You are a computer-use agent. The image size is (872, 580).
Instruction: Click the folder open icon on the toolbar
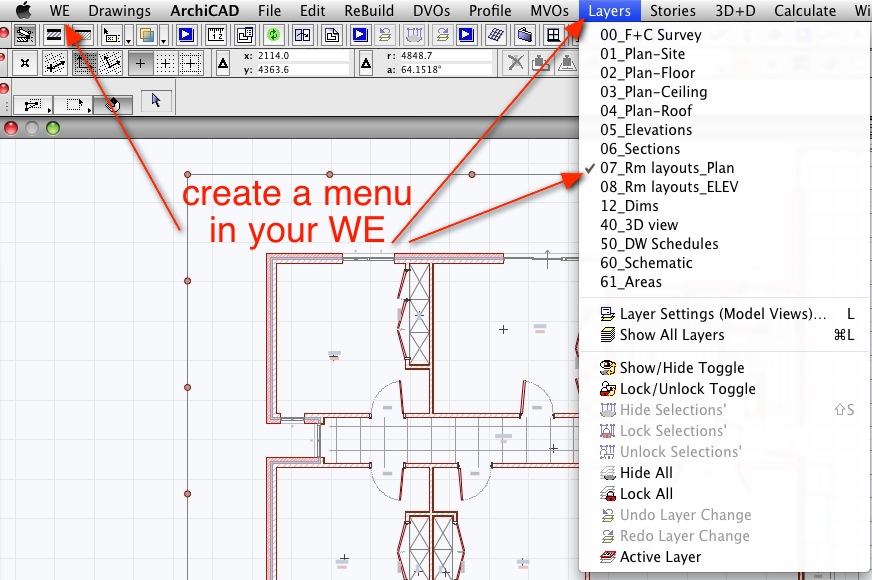coord(523,34)
